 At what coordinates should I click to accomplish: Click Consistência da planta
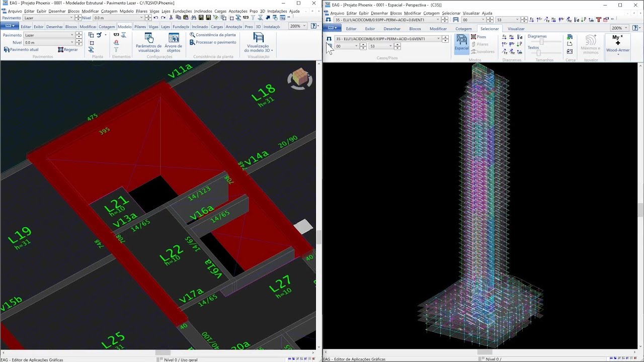pos(212,35)
